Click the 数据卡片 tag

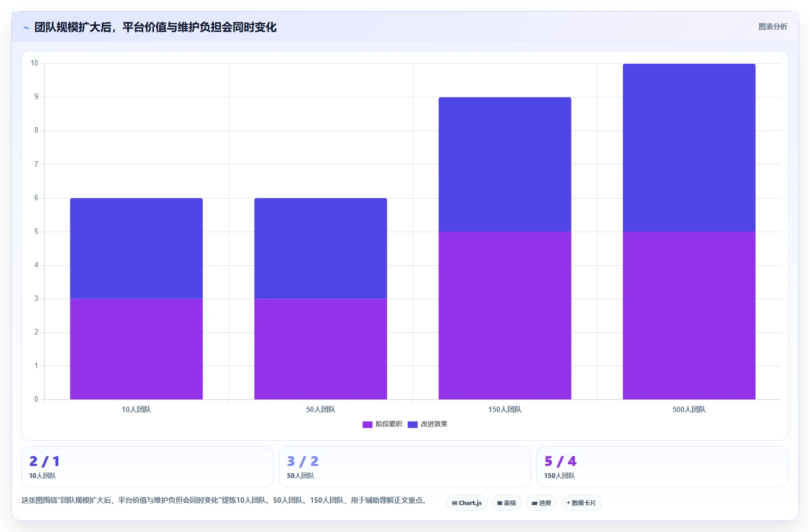click(x=581, y=503)
